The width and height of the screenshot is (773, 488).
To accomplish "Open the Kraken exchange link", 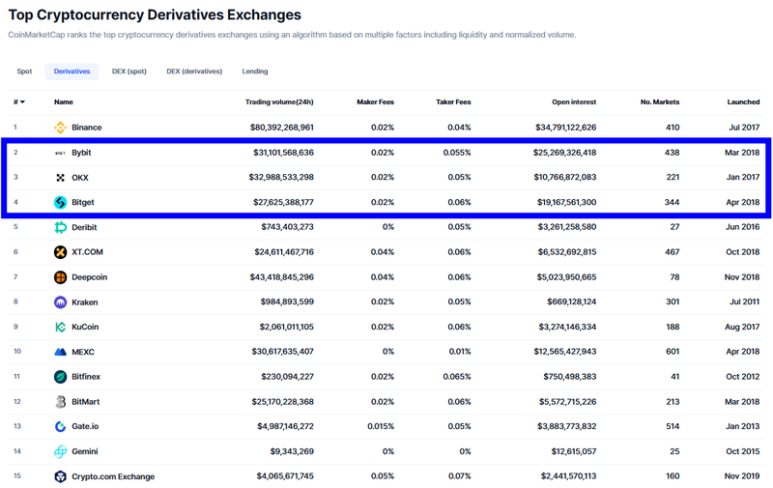I will [x=85, y=302].
